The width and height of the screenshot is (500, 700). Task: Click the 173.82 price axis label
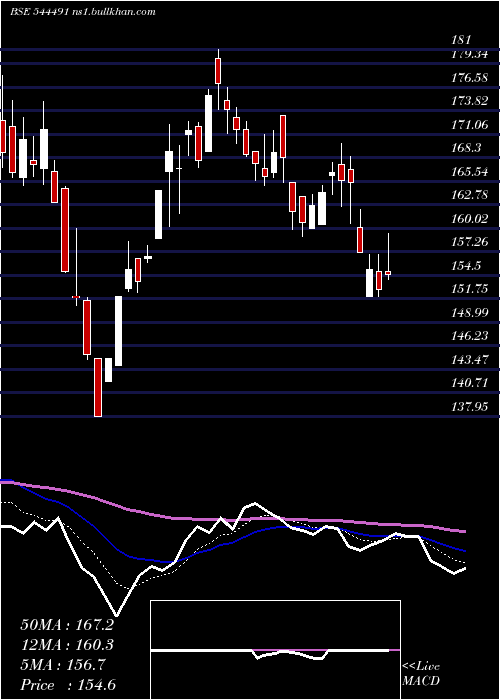click(469, 101)
